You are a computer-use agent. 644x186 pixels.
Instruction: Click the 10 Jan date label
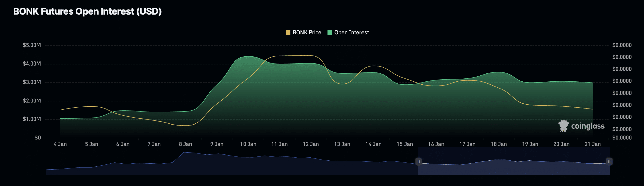click(x=248, y=144)
